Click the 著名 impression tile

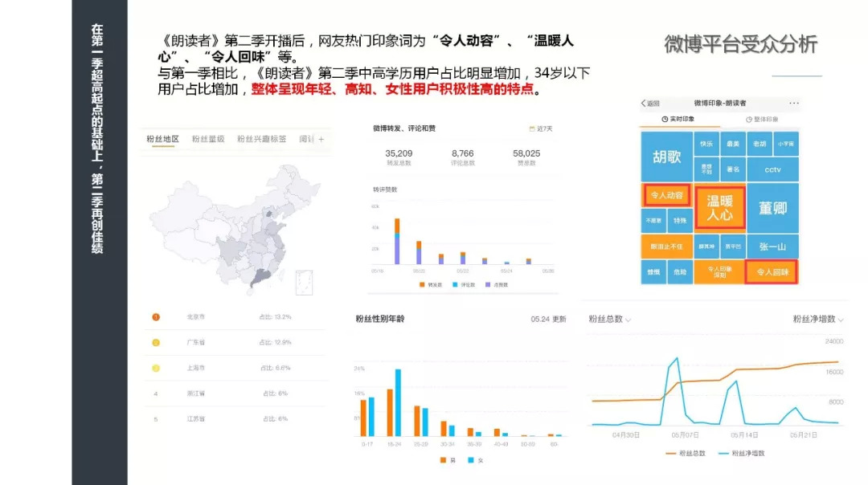[x=733, y=169]
